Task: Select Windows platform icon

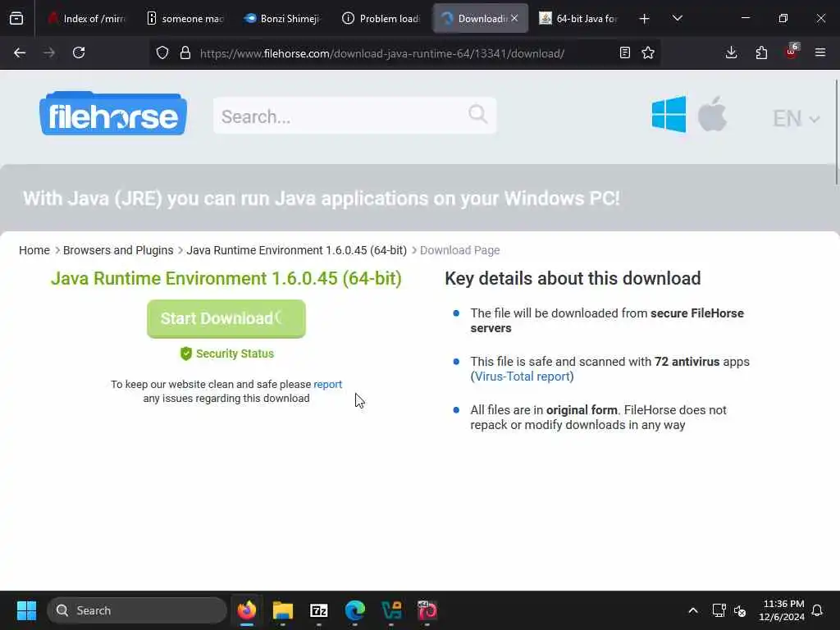Action: [669, 115]
